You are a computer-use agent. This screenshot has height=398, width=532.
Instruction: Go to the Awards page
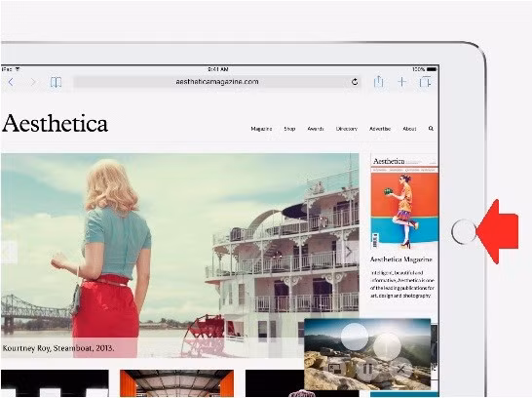pyautogui.click(x=315, y=129)
